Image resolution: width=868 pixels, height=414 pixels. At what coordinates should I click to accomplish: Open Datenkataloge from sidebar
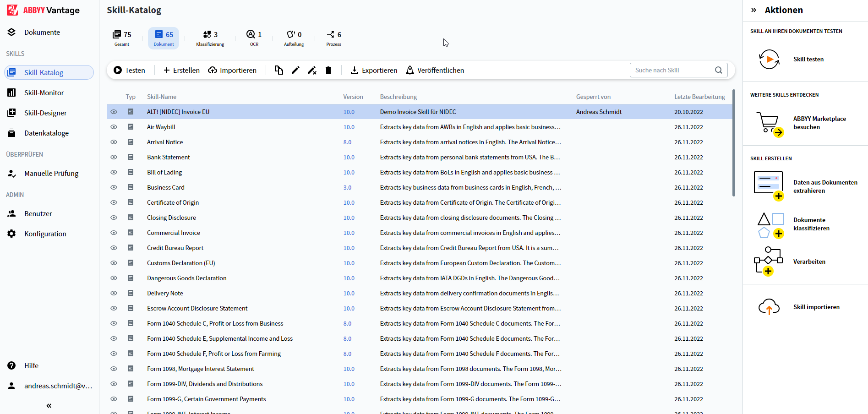(38, 133)
